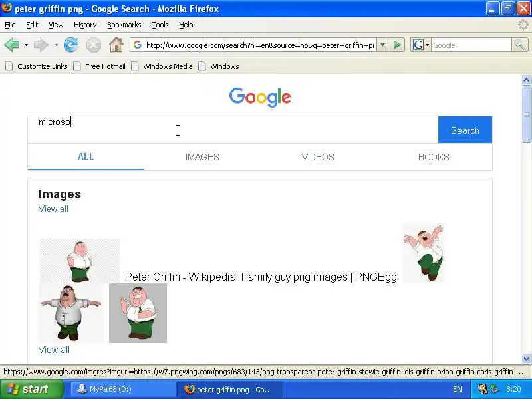
Task: Open the dancing Peter Griffin thumbnail
Action: tap(424, 253)
